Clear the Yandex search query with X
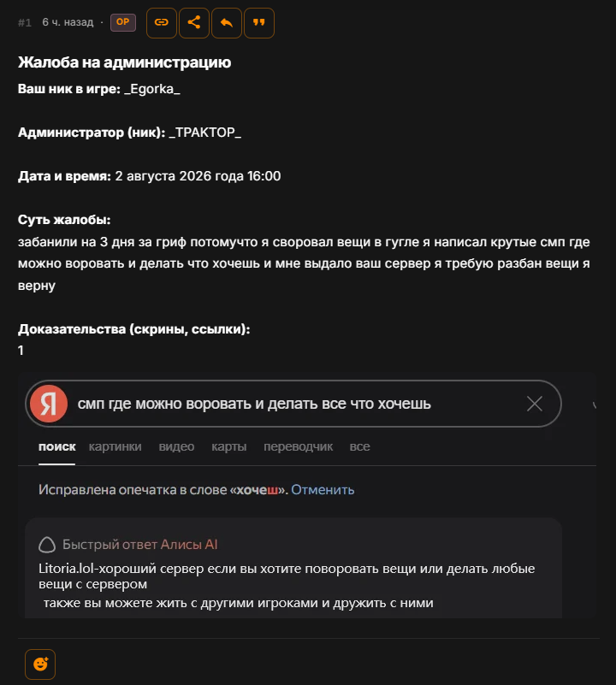The height and width of the screenshot is (685, 616). (x=534, y=404)
